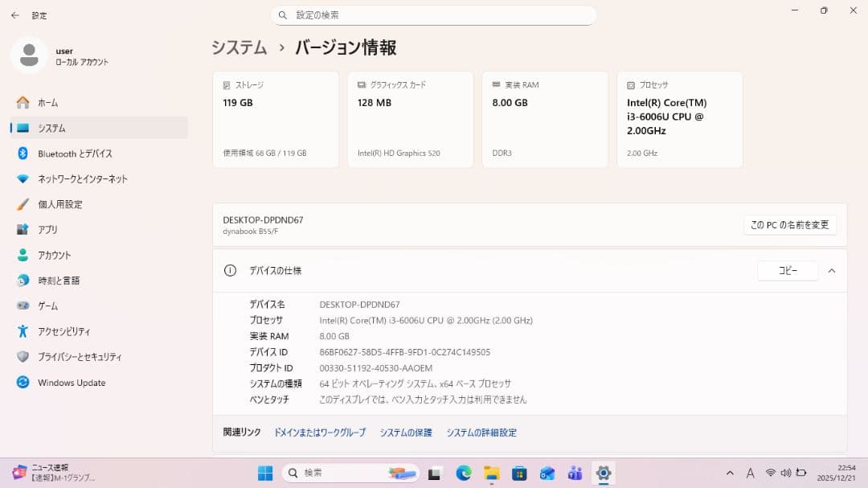Open ドメインまたはワークグループ link
This screenshot has width=868, height=488.
(319, 433)
